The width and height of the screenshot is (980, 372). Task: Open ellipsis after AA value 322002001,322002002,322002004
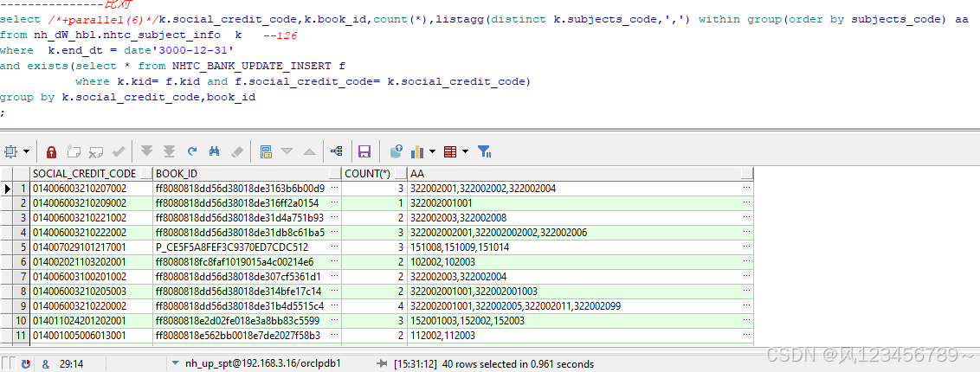pyautogui.click(x=747, y=188)
